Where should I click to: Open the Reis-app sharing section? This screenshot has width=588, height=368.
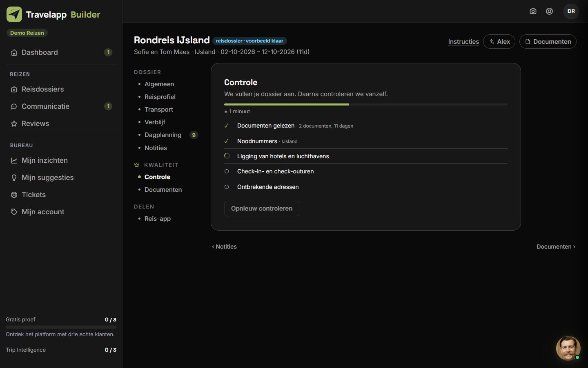tap(158, 219)
